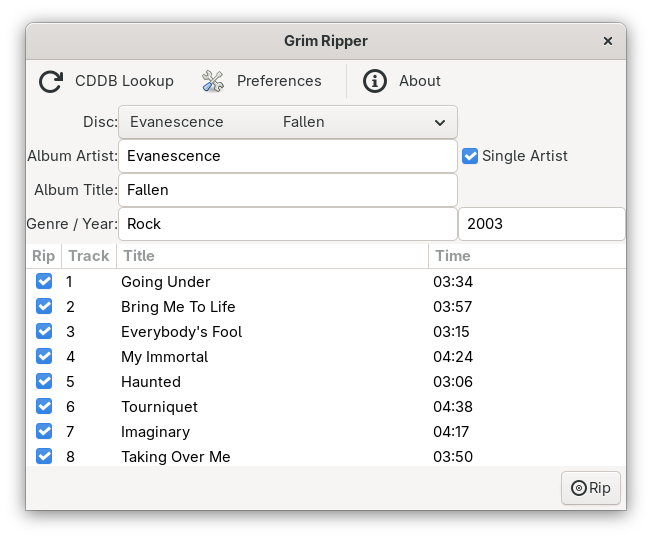
Task: Click the 03:50 time cell
Action: click(453, 456)
